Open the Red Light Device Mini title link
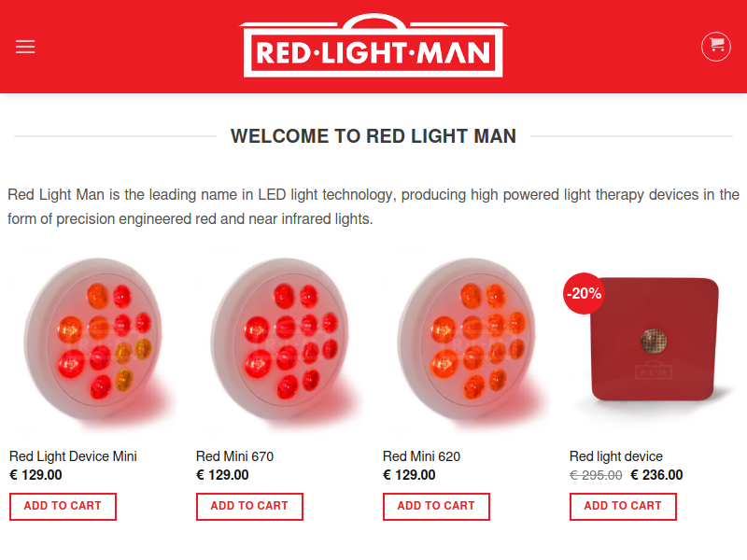747x560 pixels. pyautogui.click(x=73, y=456)
